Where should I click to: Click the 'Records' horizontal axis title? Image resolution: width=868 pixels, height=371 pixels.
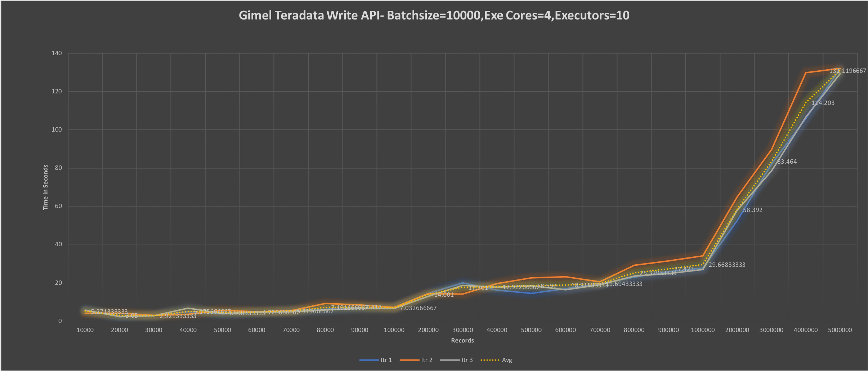point(462,340)
